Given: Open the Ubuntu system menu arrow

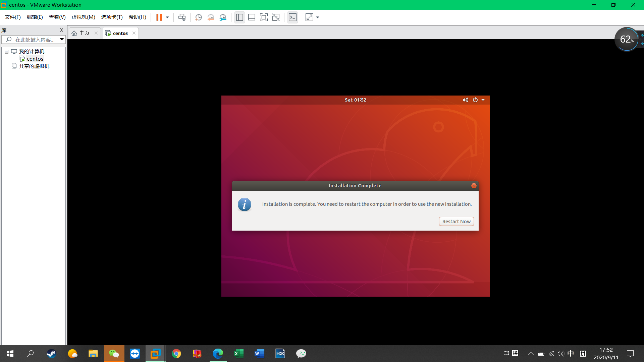Looking at the screenshot, I should [x=483, y=100].
